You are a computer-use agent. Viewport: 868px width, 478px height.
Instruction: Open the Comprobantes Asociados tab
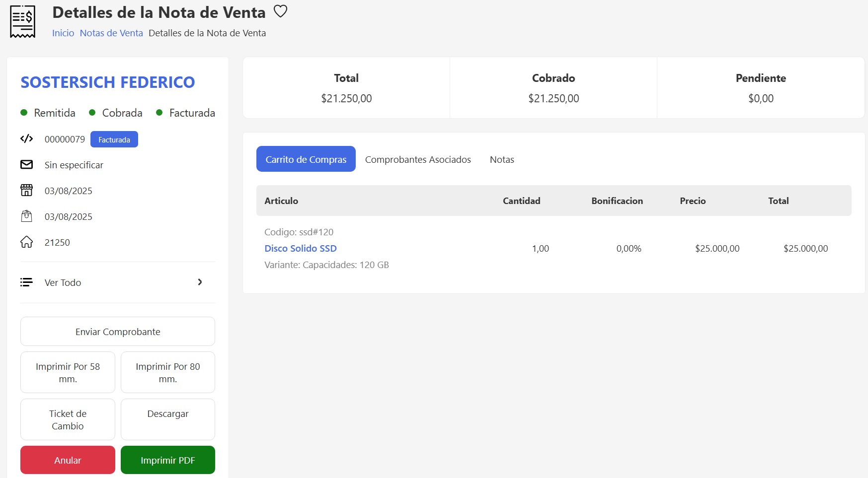click(418, 159)
